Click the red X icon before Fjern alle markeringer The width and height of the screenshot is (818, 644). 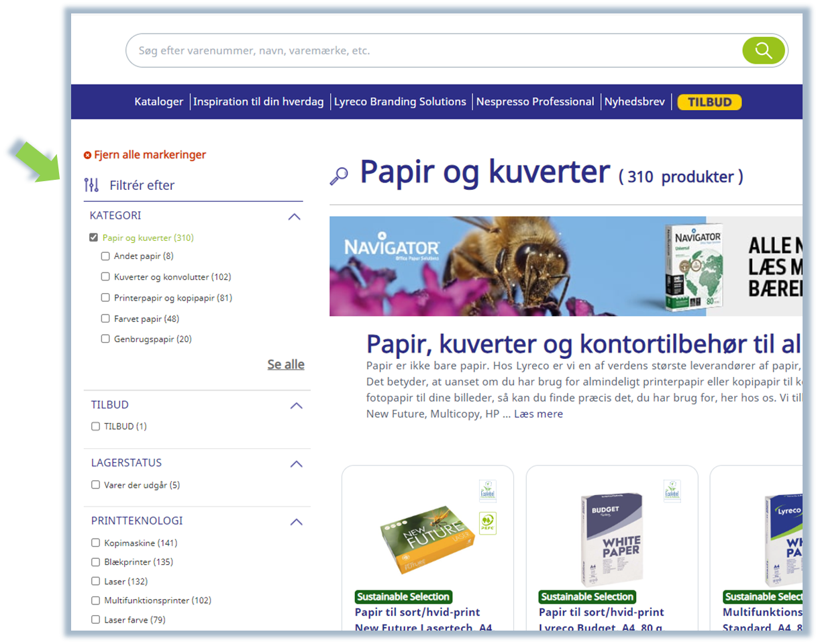click(x=87, y=155)
